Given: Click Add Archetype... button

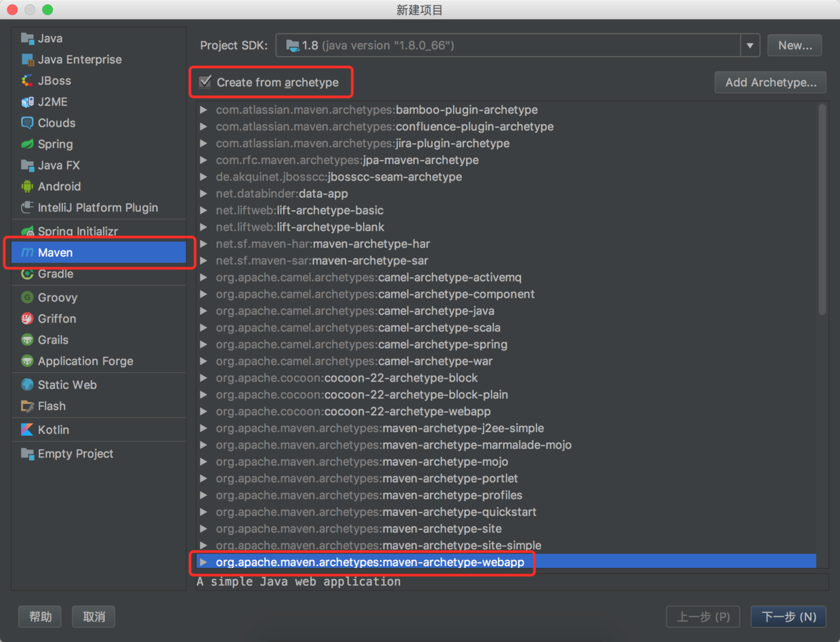Looking at the screenshot, I should click(770, 83).
